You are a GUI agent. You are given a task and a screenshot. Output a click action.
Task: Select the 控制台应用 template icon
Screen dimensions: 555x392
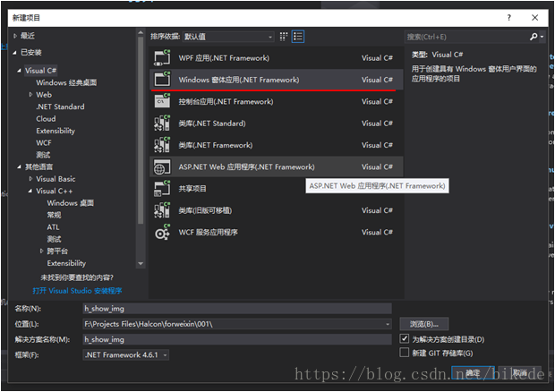(x=162, y=101)
